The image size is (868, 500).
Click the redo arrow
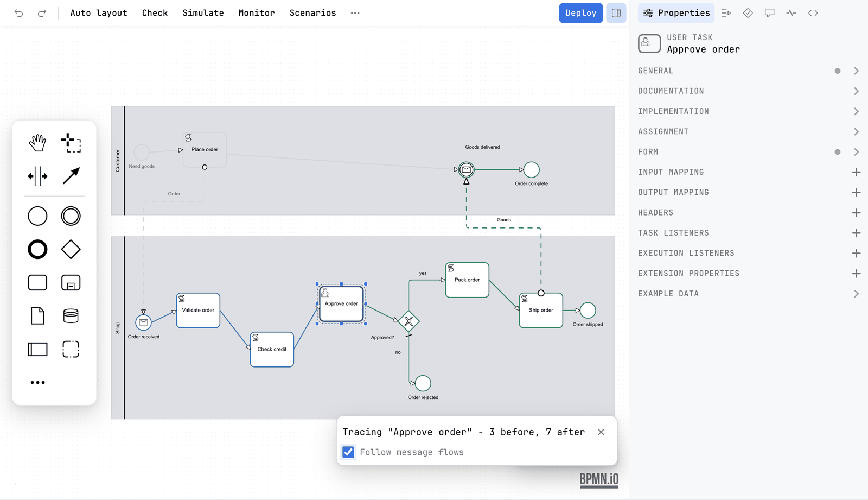coord(42,13)
